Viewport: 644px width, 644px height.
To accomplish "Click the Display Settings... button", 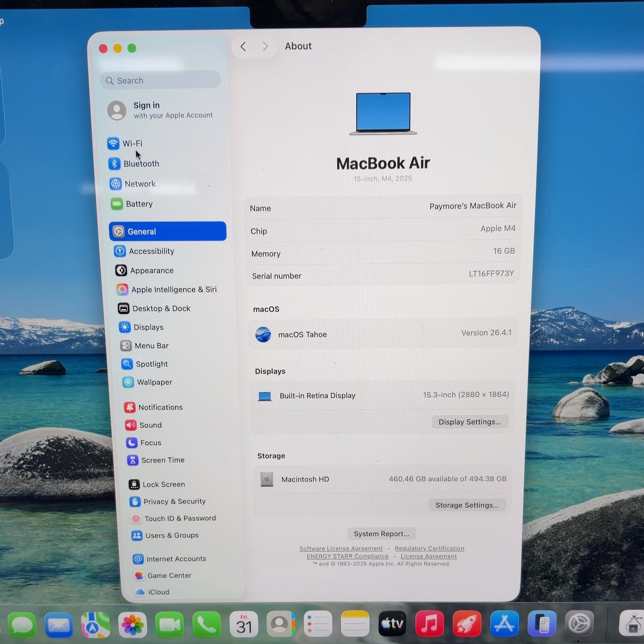I will (470, 422).
